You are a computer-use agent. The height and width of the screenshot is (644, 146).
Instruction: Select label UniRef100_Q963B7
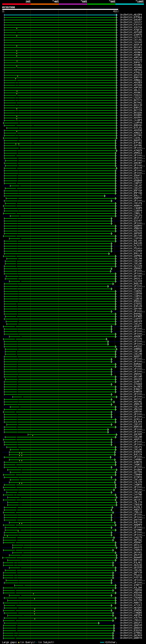click(x=131, y=163)
